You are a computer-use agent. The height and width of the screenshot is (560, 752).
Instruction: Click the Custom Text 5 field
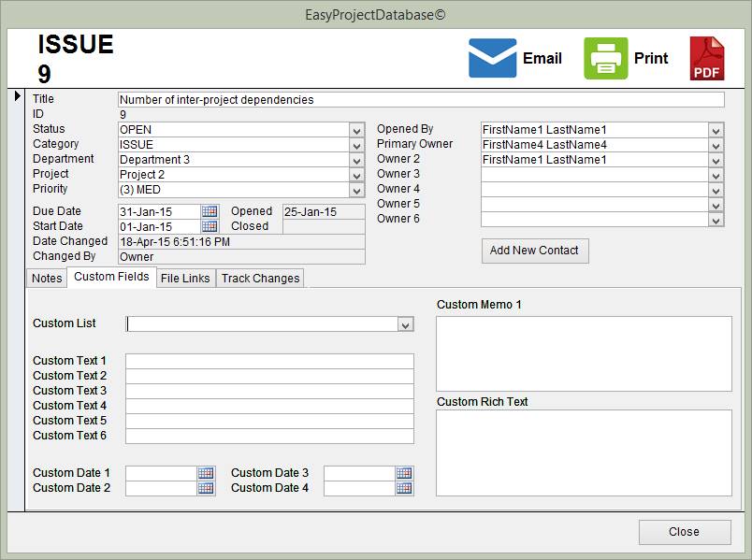coord(269,421)
